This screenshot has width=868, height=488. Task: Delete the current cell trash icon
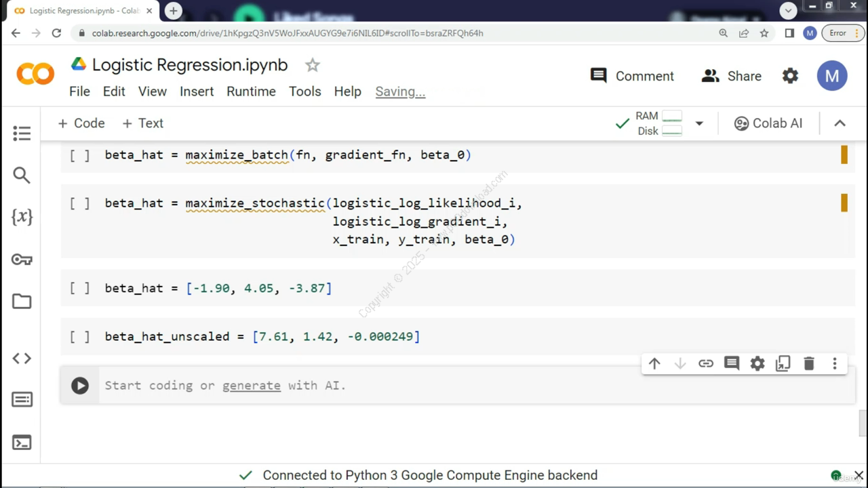[x=809, y=364]
